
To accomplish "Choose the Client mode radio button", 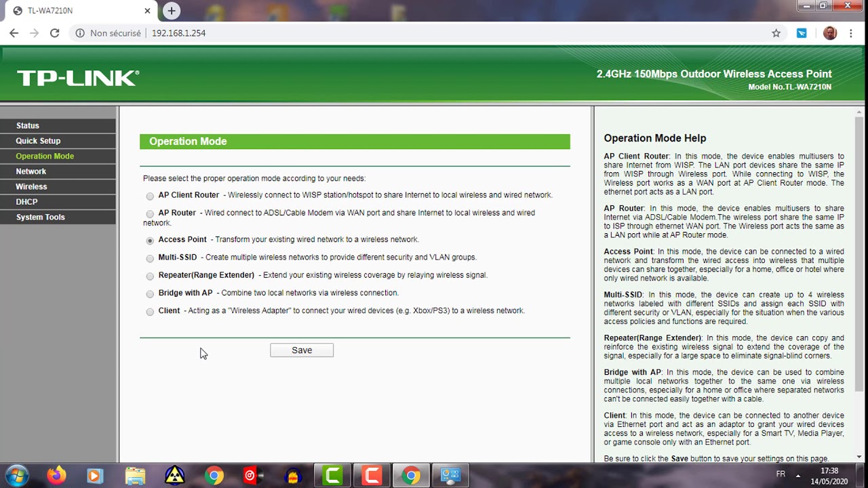I will (x=150, y=312).
